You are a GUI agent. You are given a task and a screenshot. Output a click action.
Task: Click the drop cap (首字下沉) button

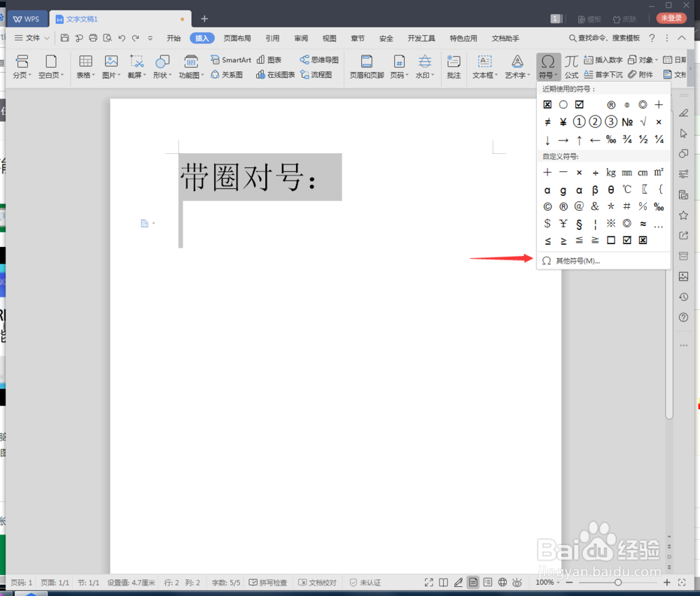click(603, 74)
